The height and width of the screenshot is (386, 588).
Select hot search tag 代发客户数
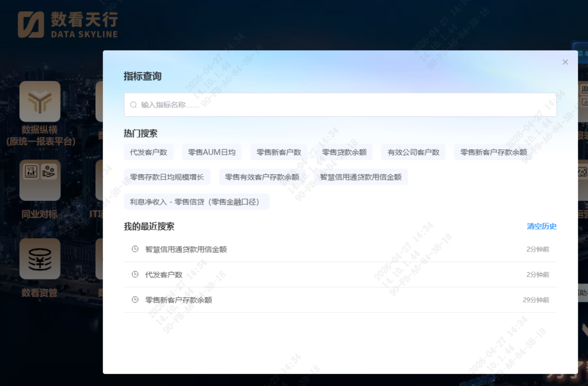click(x=148, y=152)
